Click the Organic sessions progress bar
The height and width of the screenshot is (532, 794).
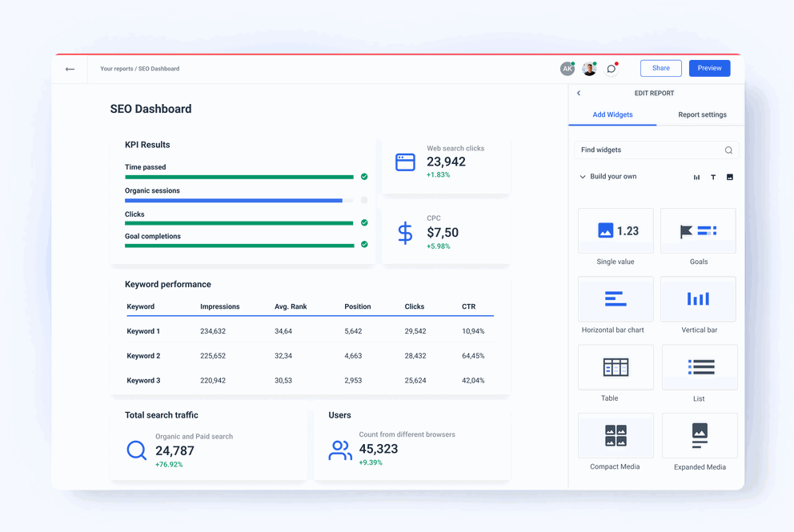coord(232,200)
